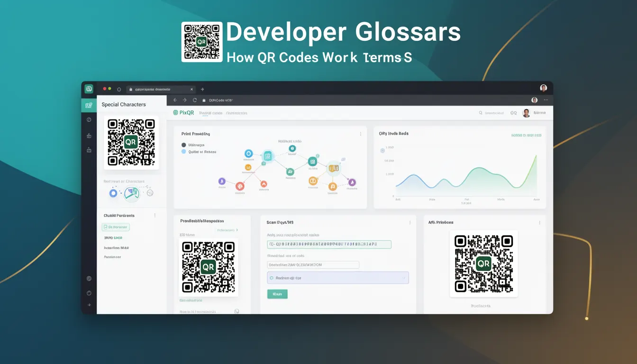Expand the lavender dropdown row in the Scan card
The image size is (637, 364).
(338, 278)
